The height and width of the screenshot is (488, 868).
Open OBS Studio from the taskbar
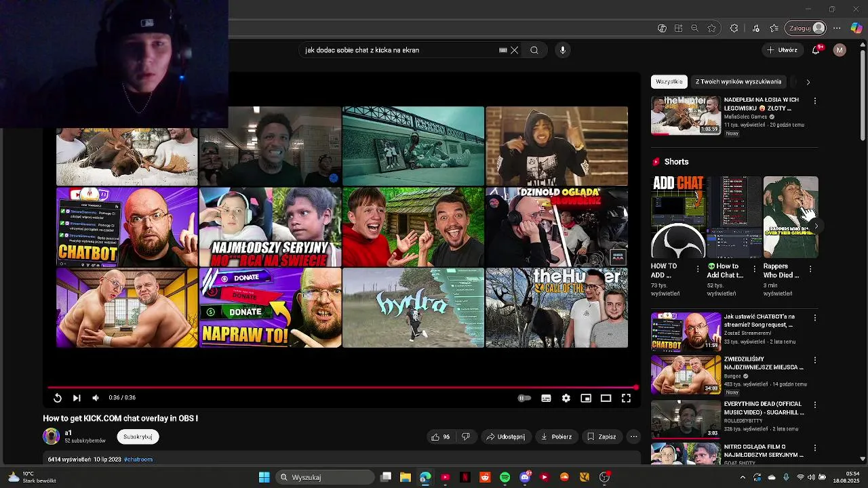point(604,477)
